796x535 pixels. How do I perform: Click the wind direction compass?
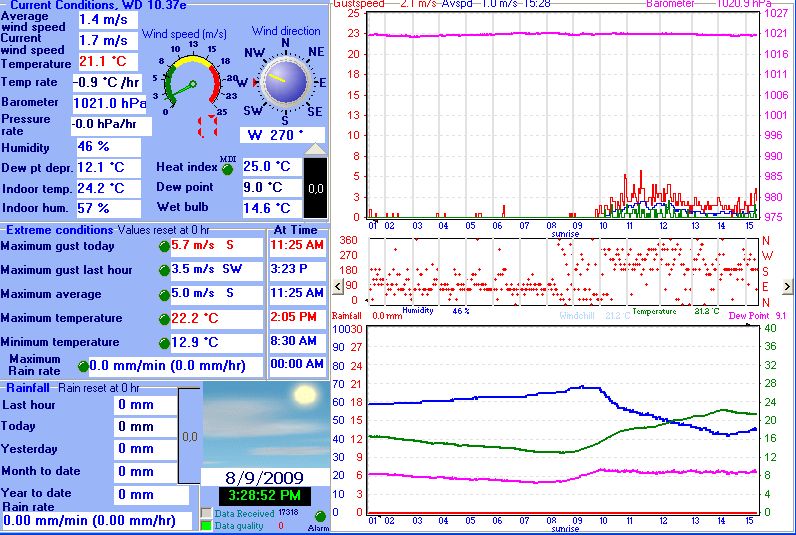(285, 83)
